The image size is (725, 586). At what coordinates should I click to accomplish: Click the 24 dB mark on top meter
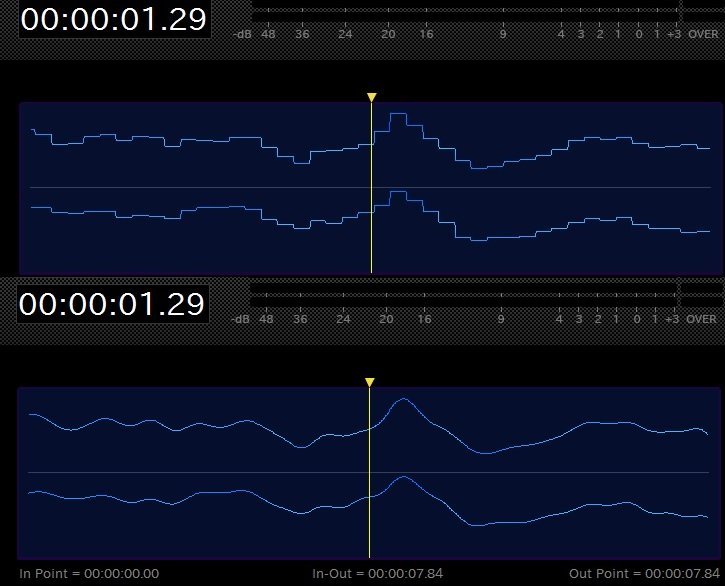tap(345, 34)
